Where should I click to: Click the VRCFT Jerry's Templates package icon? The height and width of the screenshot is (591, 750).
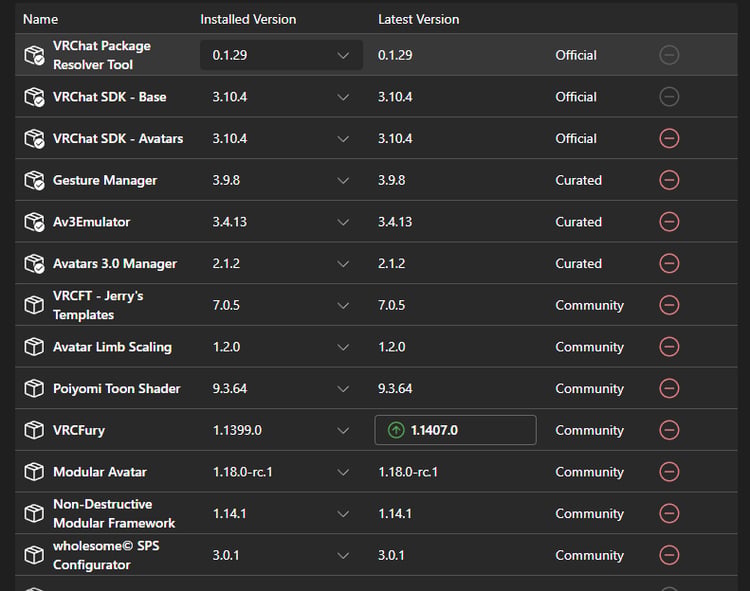click(34, 305)
